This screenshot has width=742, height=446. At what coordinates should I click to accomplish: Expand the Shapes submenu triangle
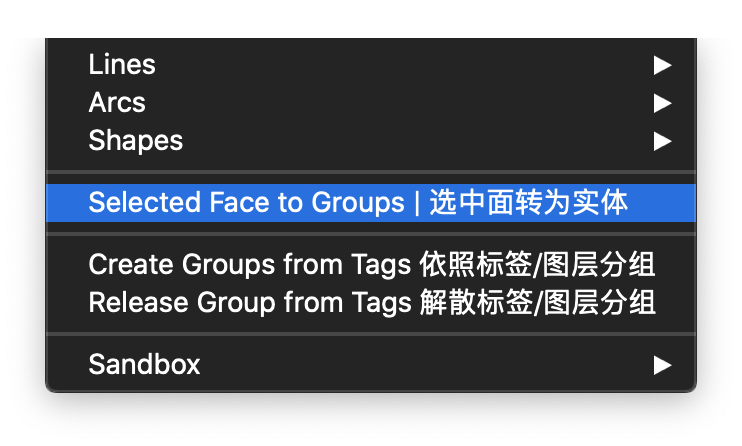662,141
